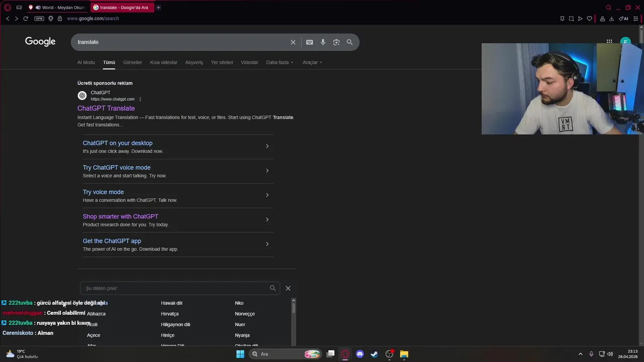Go forward in browser history
Image resolution: width=644 pixels, height=362 pixels.
coord(16,19)
